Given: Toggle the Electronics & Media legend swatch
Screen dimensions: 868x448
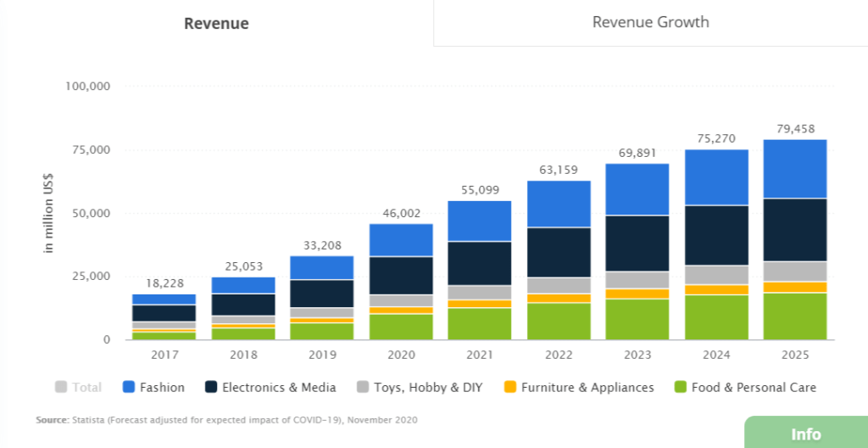Looking at the screenshot, I should pyautogui.click(x=210, y=387).
